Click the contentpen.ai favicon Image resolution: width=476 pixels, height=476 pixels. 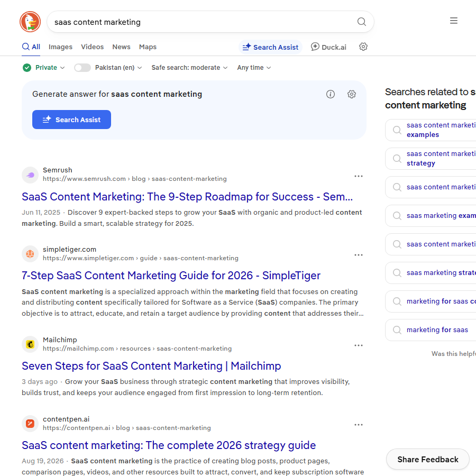(x=30, y=424)
